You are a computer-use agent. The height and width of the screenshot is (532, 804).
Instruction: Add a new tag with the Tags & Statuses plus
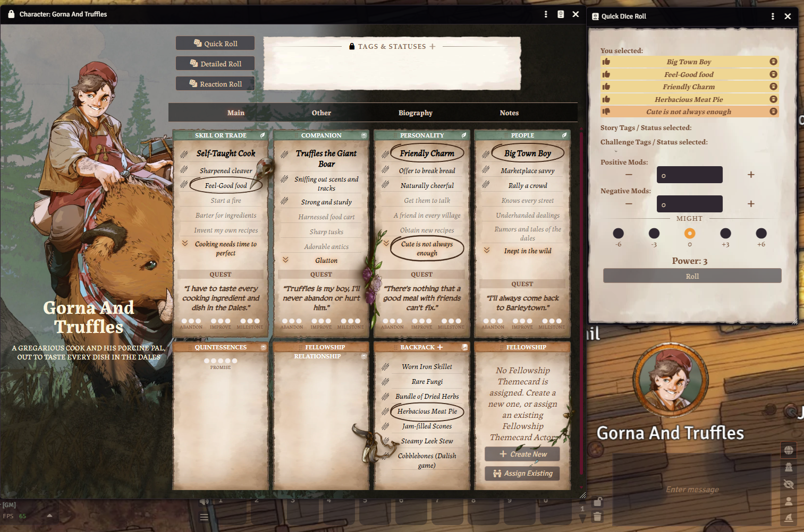coord(433,47)
